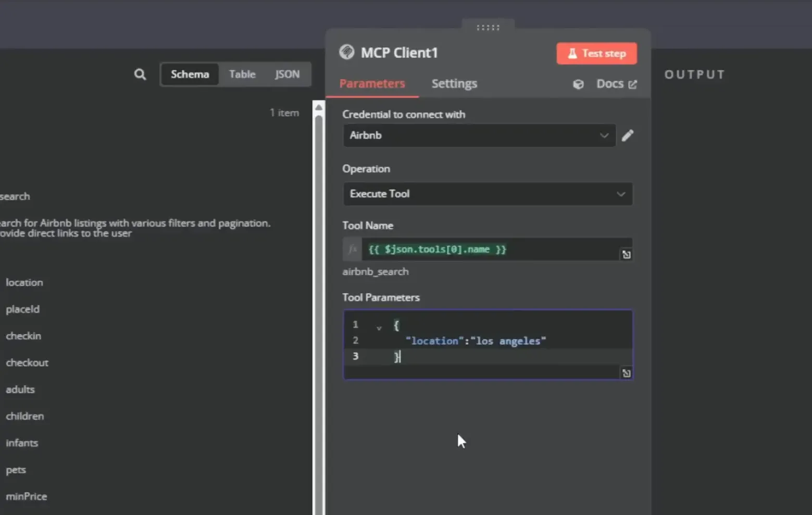The width and height of the screenshot is (812, 515).
Task: Open the Execute Tool operation dropdown
Action: pyautogui.click(x=488, y=194)
